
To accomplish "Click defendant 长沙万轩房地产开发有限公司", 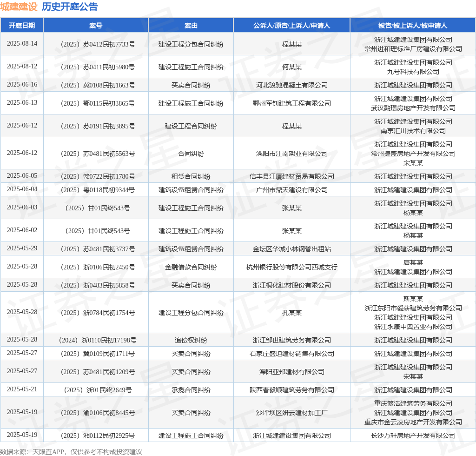I will tap(413, 436).
